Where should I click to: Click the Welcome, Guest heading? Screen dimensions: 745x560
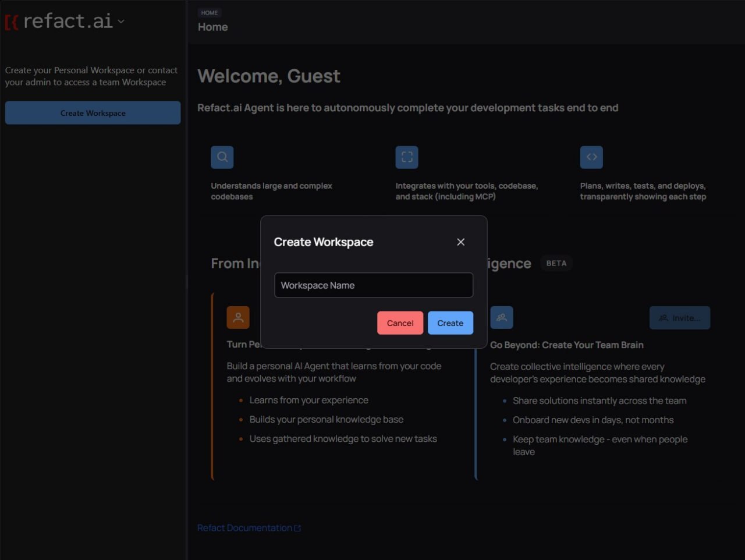point(269,76)
